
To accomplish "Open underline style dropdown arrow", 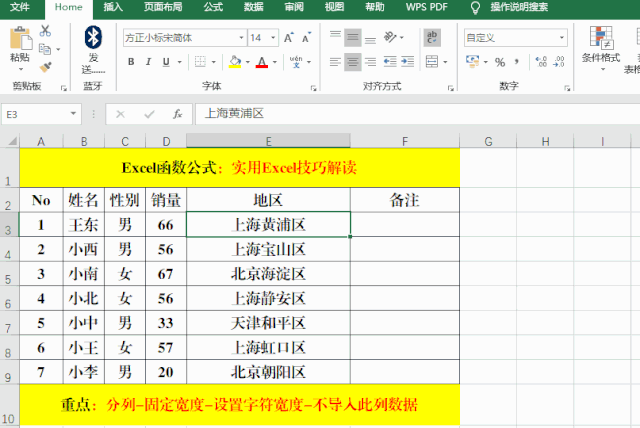I will (x=180, y=62).
